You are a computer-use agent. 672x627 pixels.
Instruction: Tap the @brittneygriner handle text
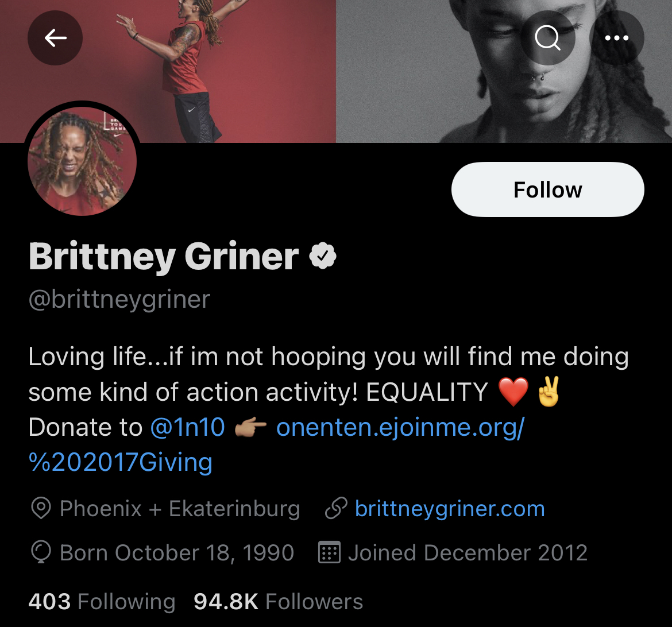[119, 300]
